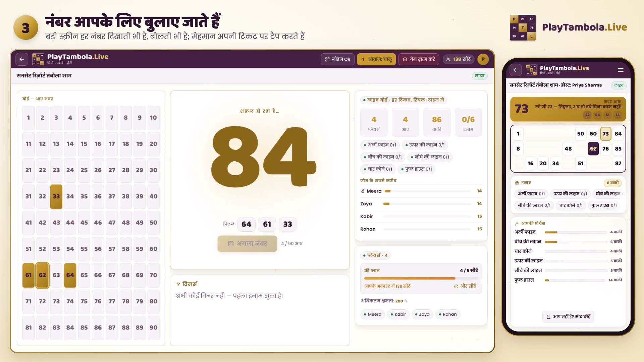
Task: Open the P profile avatar
Action: pos(483,59)
